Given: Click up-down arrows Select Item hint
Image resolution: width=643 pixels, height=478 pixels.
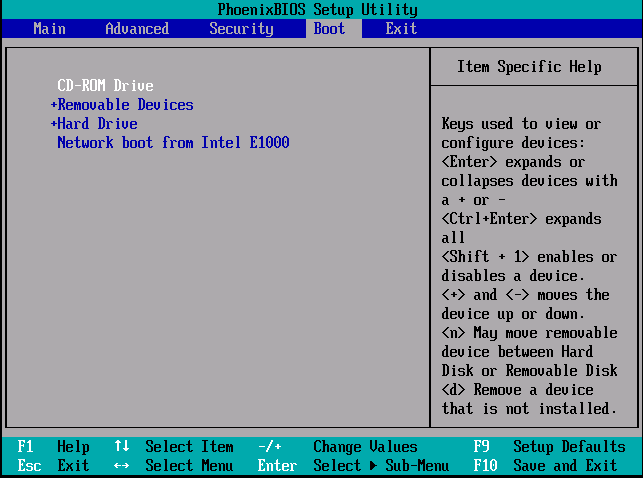Looking at the screenshot, I should coord(174,446).
